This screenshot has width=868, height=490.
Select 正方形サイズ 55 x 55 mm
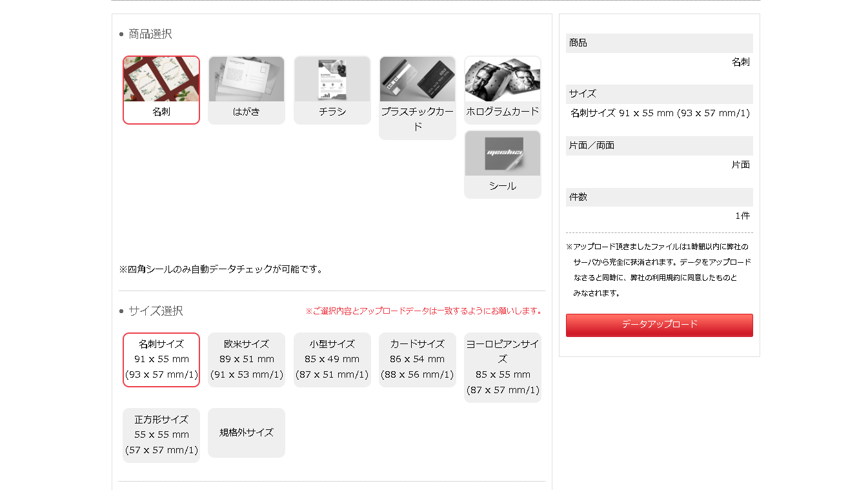tap(161, 435)
